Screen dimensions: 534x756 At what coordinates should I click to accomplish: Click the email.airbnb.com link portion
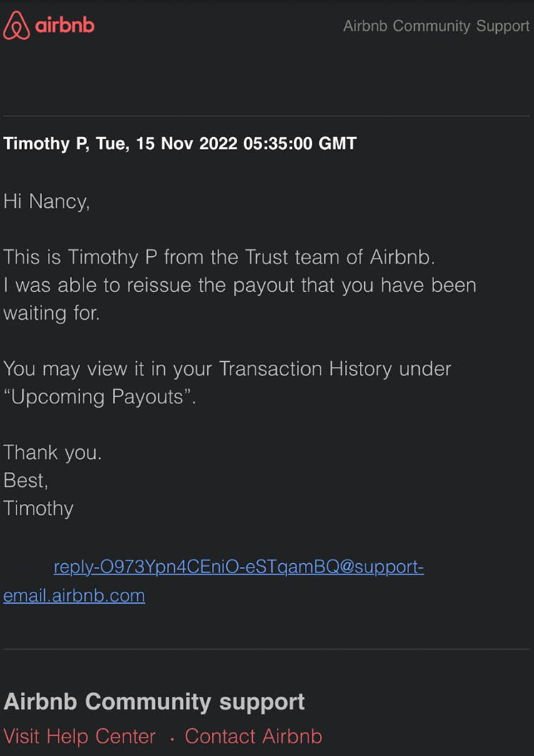(x=74, y=596)
